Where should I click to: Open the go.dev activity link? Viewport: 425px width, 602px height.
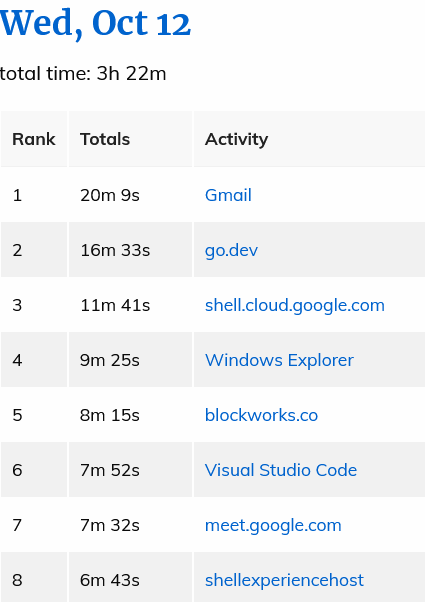point(231,250)
